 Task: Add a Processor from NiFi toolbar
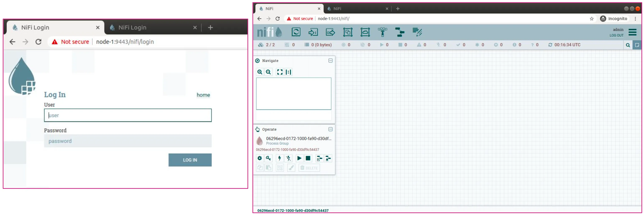(296, 32)
